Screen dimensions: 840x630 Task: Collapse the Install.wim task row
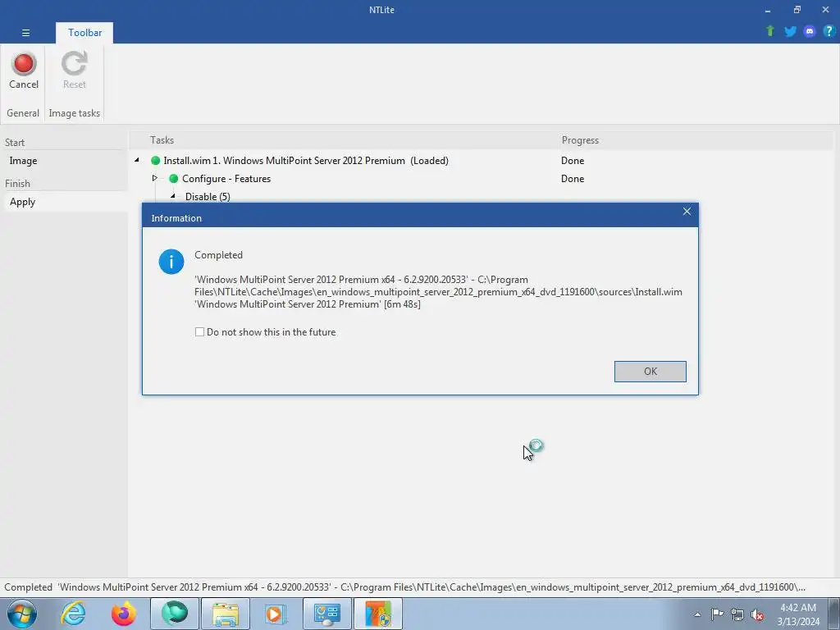(137, 160)
